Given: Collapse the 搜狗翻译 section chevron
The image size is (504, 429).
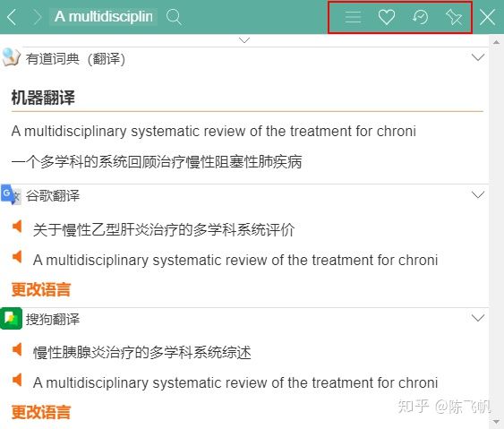Looking at the screenshot, I should pos(478,318).
